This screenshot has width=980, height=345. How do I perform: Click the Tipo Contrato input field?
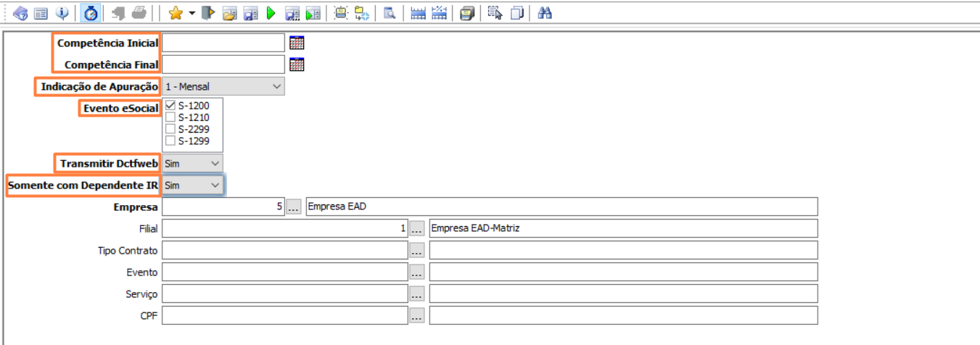click(284, 251)
